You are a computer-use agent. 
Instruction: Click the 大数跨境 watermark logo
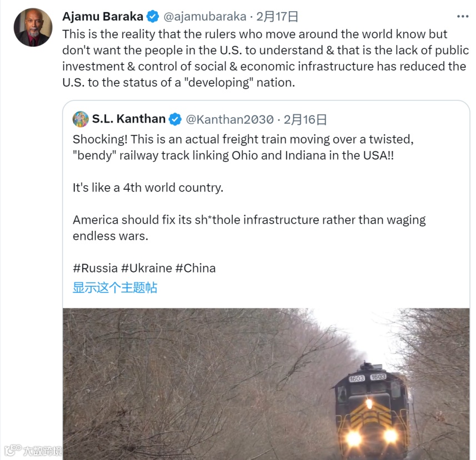(x=33, y=451)
